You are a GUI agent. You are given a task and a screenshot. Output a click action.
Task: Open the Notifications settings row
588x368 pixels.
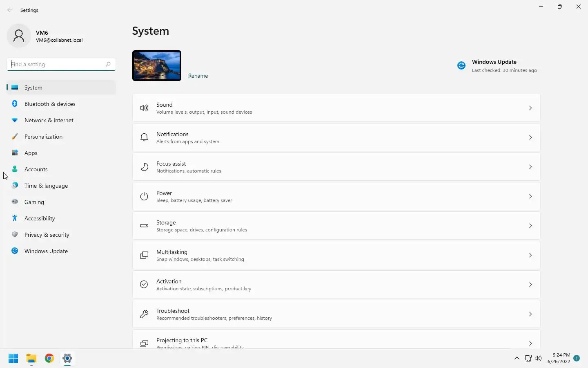pos(336,137)
